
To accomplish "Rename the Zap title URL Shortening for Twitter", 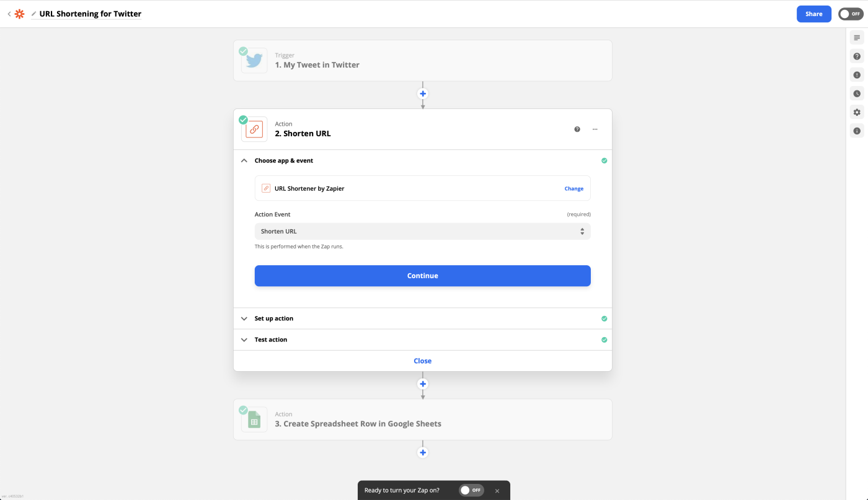I will click(91, 14).
